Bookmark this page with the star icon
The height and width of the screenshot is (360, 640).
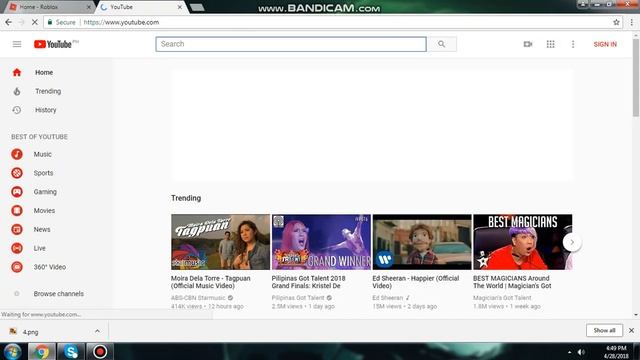point(616,22)
